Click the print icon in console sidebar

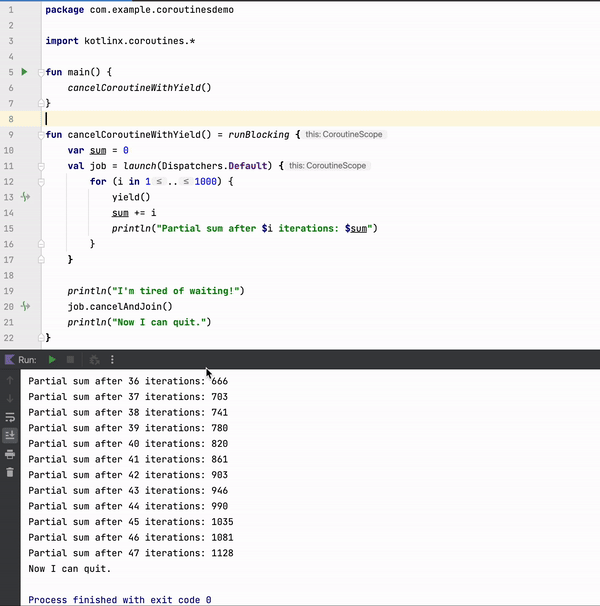coord(10,454)
